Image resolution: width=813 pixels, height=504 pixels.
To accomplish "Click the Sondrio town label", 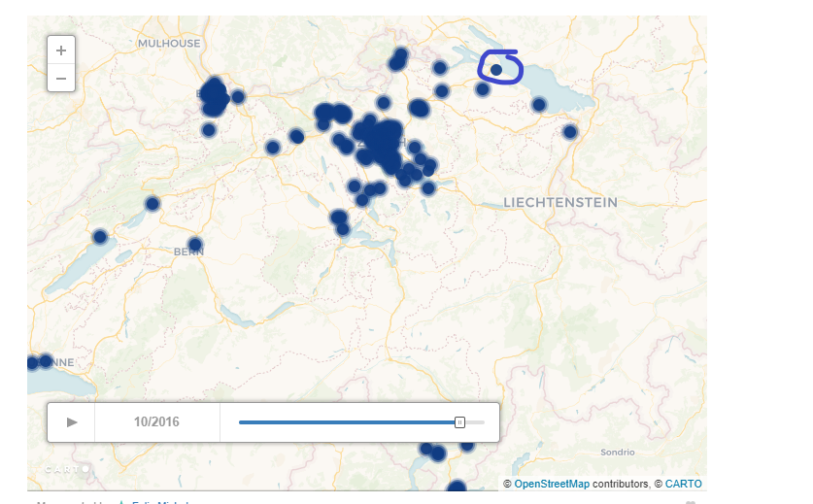I will pyautogui.click(x=618, y=453).
